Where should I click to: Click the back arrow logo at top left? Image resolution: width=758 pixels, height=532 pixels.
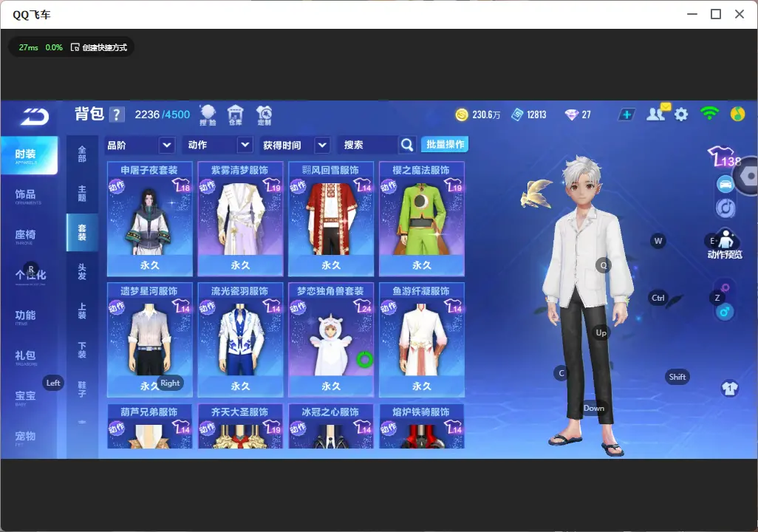(35, 117)
